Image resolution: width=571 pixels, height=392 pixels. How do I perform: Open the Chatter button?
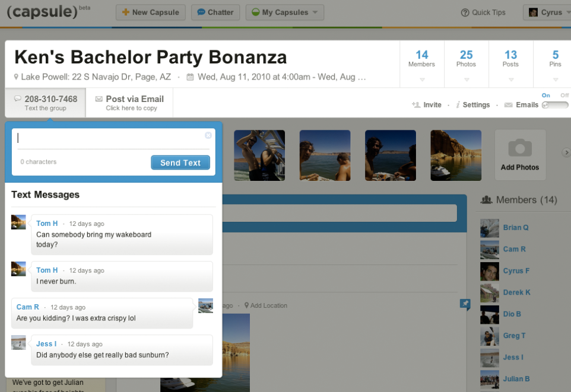(215, 12)
